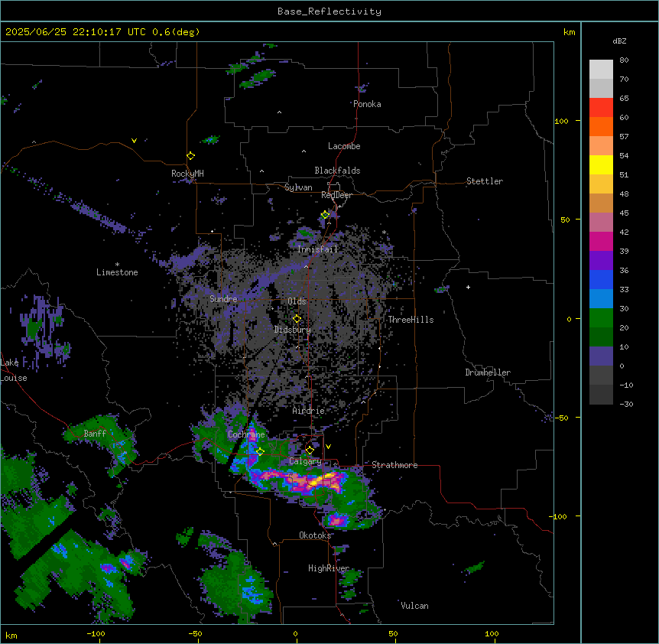
Task: Click the yellow V marker northeast of Calgary
Action: [x=328, y=447]
